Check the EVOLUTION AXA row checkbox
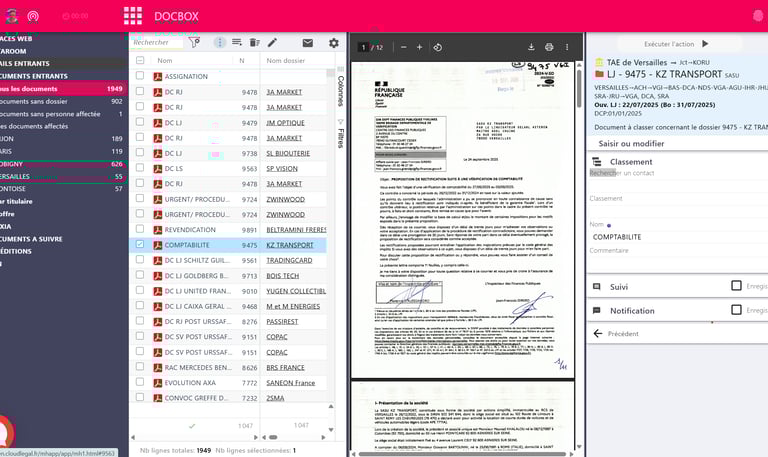Viewport: 768px width, 457px height. tap(140, 382)
